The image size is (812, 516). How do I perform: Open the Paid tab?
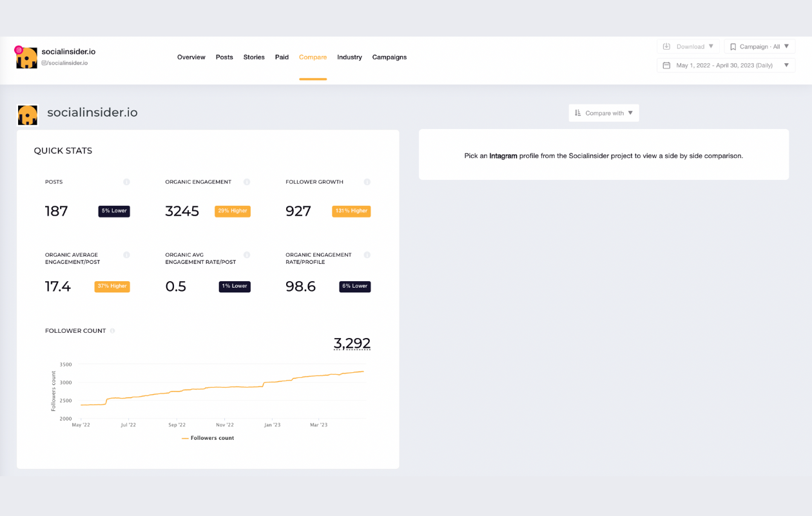point(282,57)
